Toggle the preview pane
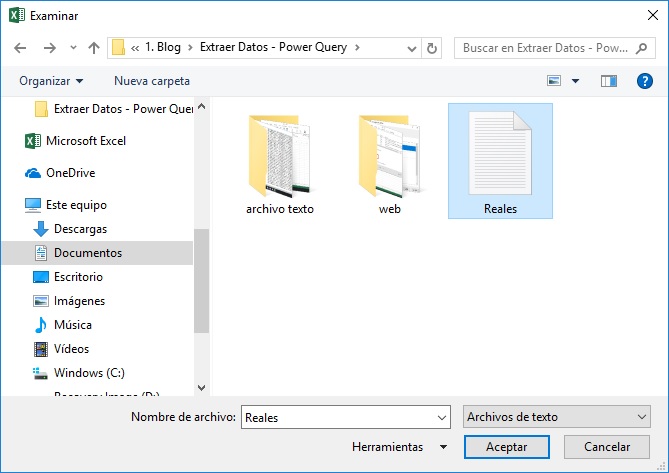Screen dimensions: 669x473 (609, 81)
